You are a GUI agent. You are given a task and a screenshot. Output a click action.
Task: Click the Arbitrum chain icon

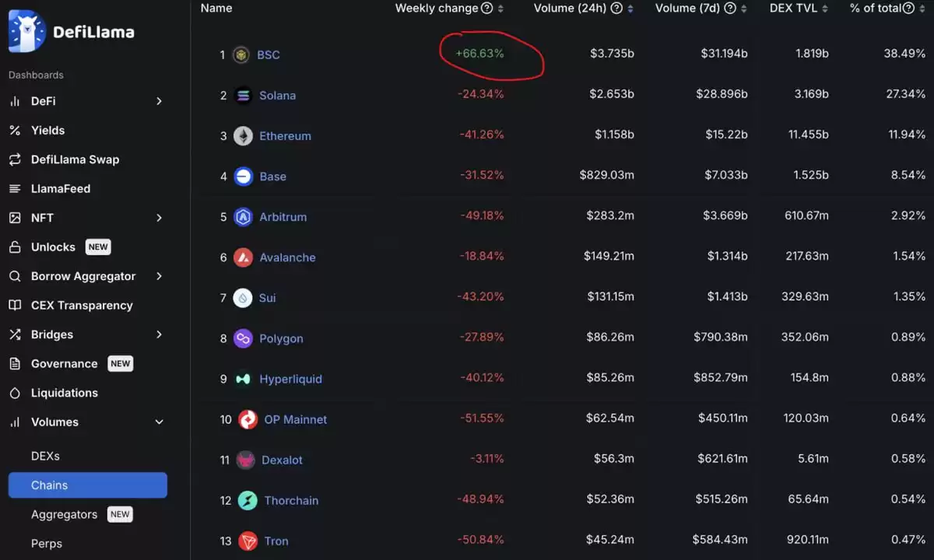coord(243,217)
